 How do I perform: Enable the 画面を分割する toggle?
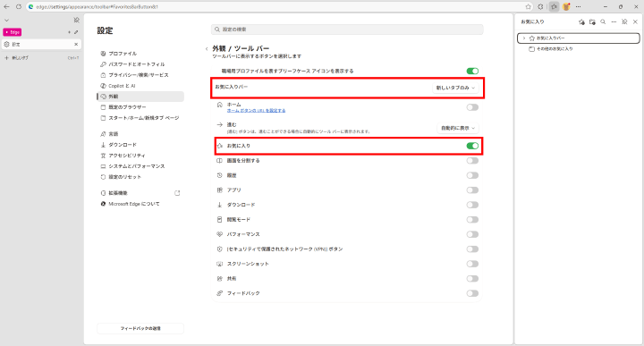[472, 160]
